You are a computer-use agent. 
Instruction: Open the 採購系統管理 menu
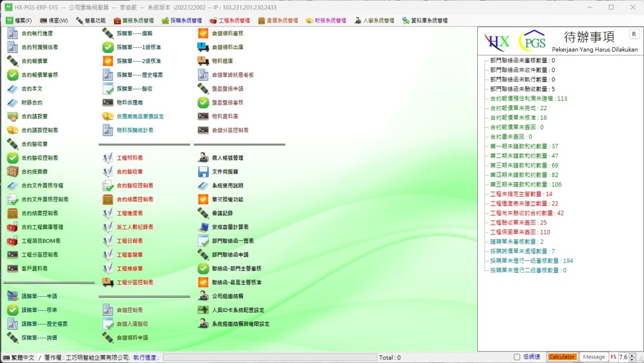(x=181, y=20)
